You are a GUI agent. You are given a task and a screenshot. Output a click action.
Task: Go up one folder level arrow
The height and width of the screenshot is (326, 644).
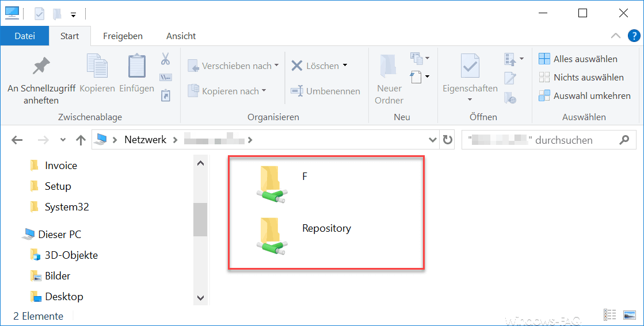pyautogui.click(x=81, y=140)
